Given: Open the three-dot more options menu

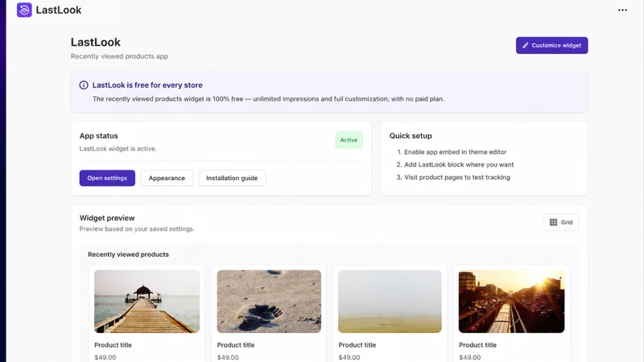Looking at the screenshot, I should point(622,10).
